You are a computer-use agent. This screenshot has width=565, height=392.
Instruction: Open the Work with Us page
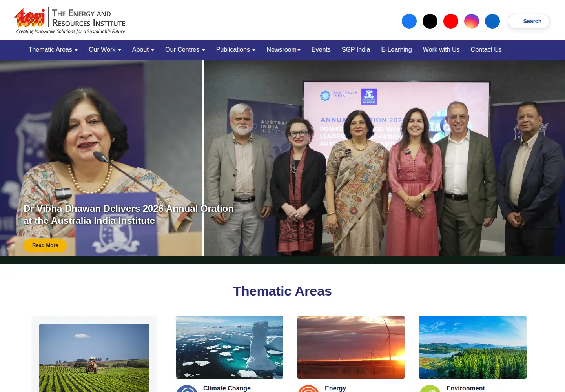[x=441, y=50]
